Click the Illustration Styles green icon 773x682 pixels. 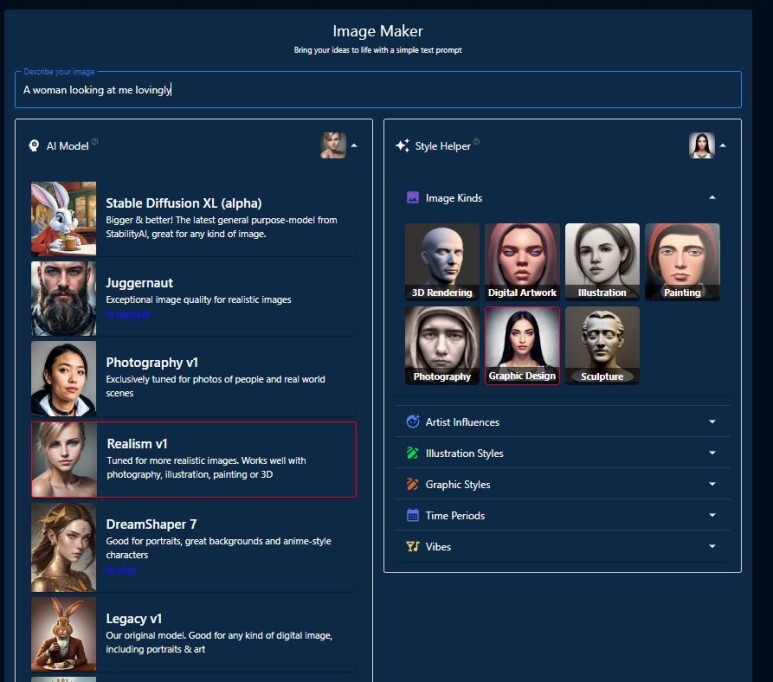tap(413, 453)
